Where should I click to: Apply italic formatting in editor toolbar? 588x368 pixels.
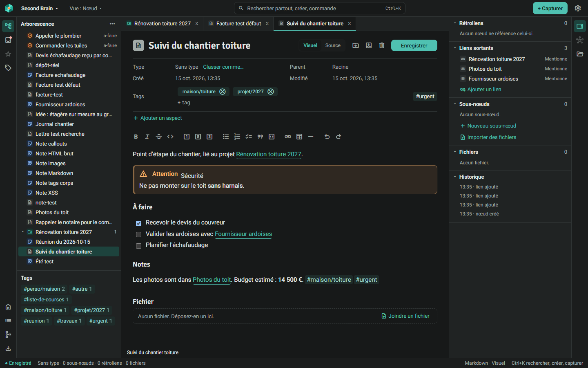[147, 137]
